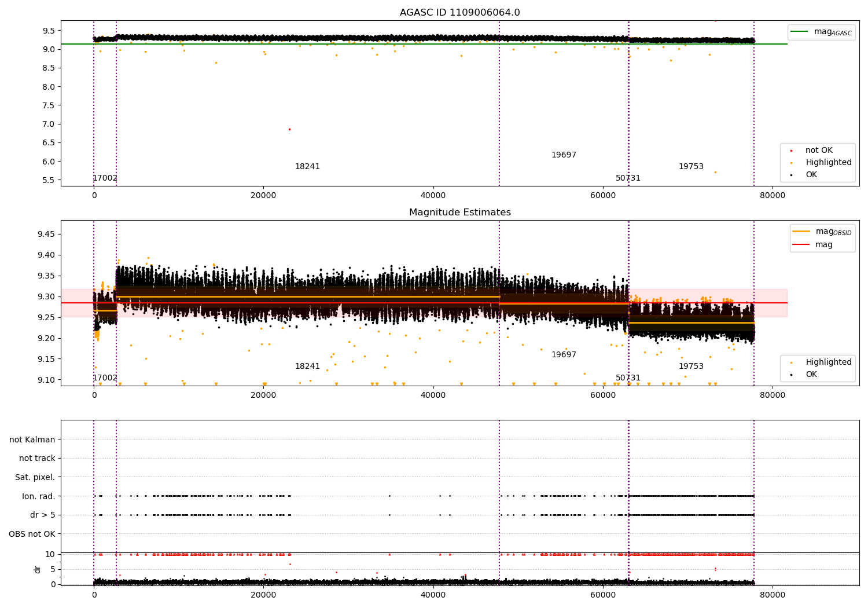Click the 20000 x-axis tick of bottom panel

point(263,595)
